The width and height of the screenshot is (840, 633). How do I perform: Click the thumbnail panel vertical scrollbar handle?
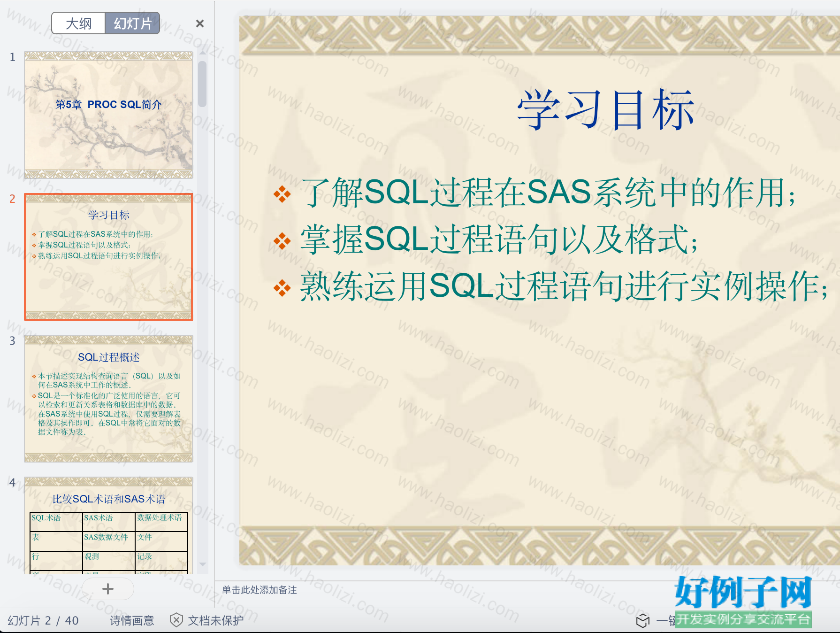202,84
